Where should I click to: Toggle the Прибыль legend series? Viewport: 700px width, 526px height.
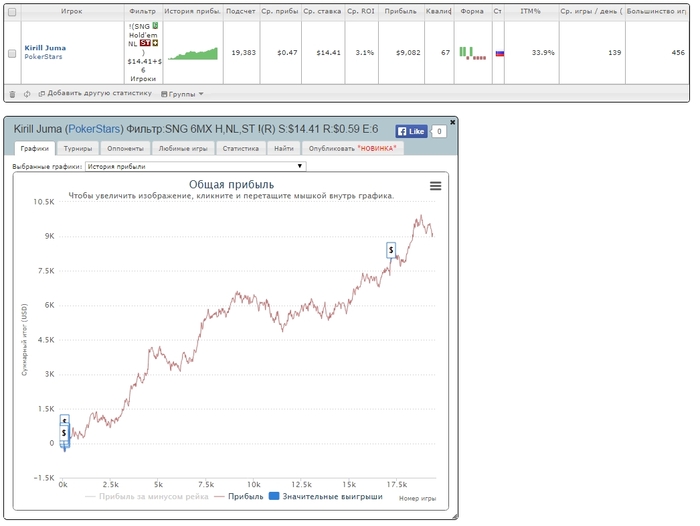pyautogui.click(x=239, y=497)
